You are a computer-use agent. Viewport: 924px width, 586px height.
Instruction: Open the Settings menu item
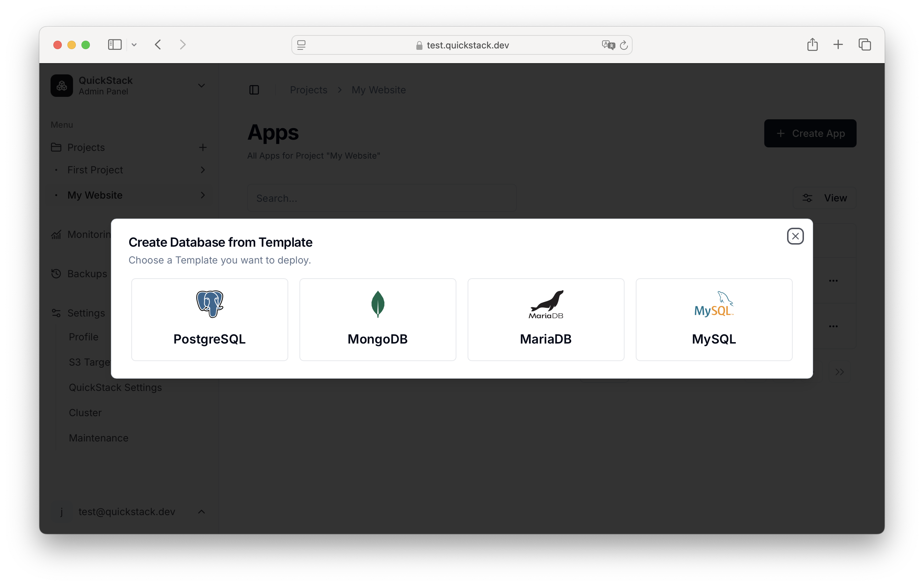click(x=85, y=313)
